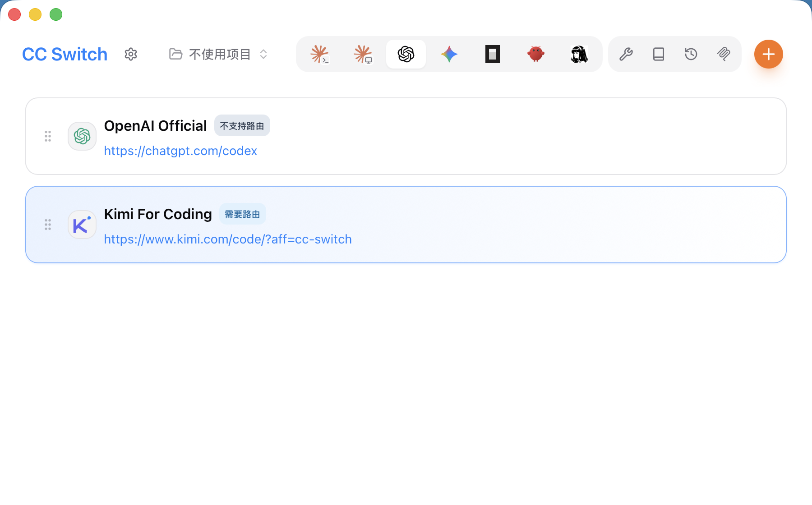Open the settings gear next to CC Switch
Image resolution: width=812 pixels, height=505 pixels.
click(131, 54)
